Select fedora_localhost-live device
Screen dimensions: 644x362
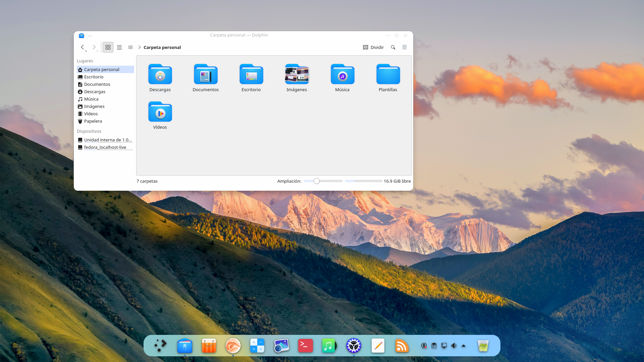[105, 147]
